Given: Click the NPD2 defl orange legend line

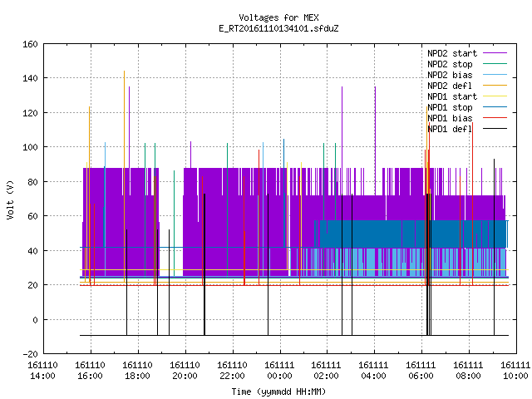Looking at the screenshot, I should 495,86.
